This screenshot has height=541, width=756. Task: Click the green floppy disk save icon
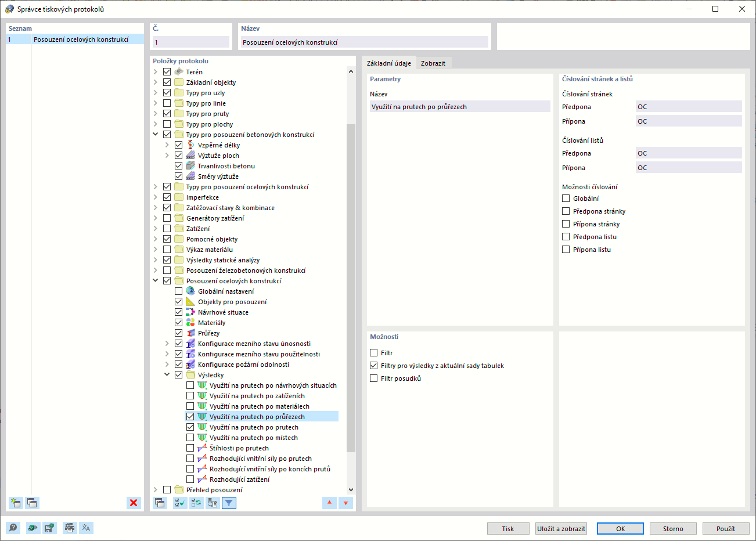pyautogui.click(x=49, y=528)
